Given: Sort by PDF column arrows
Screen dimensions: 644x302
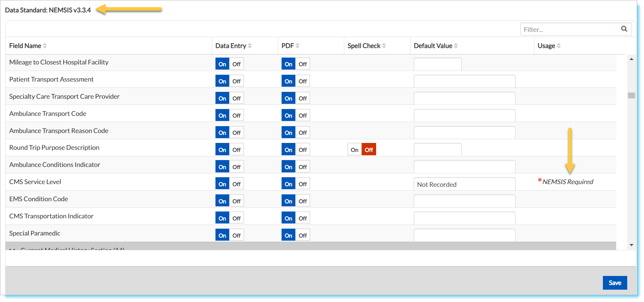Looking at the screenshot, I should (x=297, y=46).
